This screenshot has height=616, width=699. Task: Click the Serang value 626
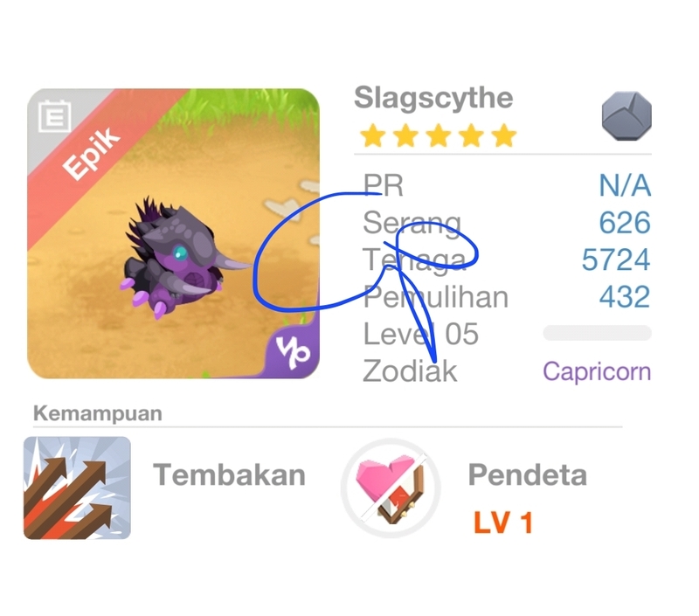(x=625, y=223)
